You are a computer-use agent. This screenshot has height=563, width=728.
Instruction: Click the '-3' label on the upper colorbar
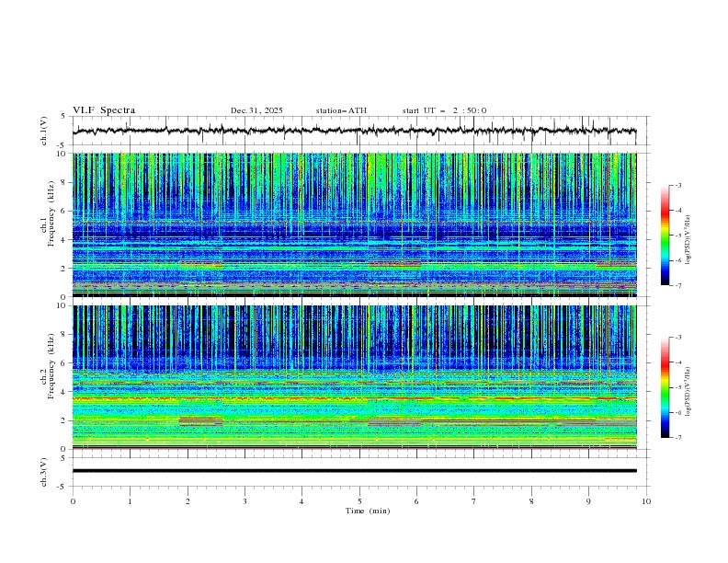click(x=677, y=186)
